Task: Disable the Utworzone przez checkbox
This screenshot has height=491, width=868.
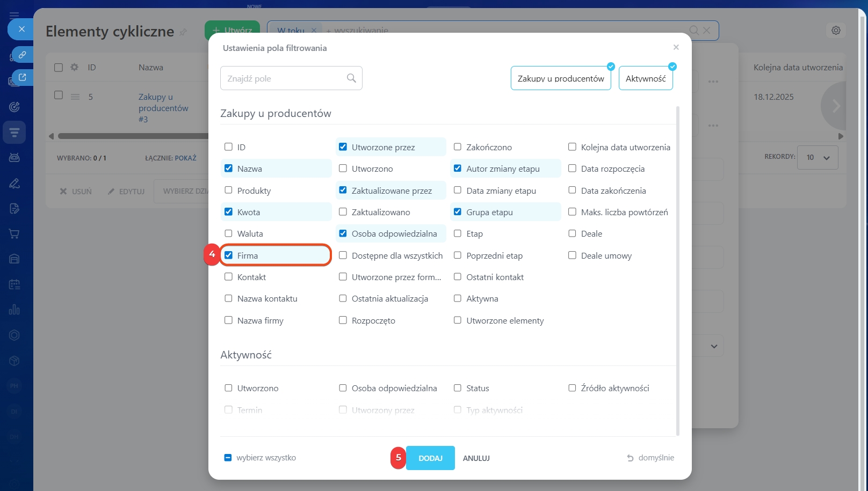Action: [343, 146]
